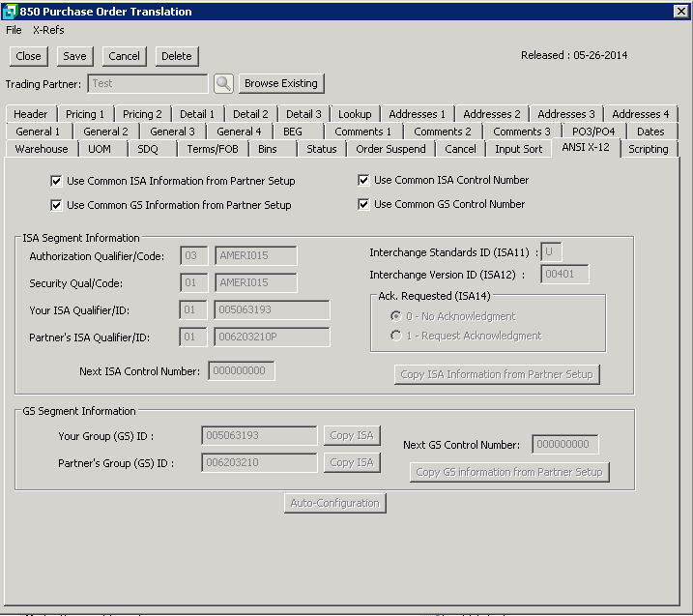Click Browse Existing button
The width and height of the screenshot is (693, 616).
click(281, 84)
